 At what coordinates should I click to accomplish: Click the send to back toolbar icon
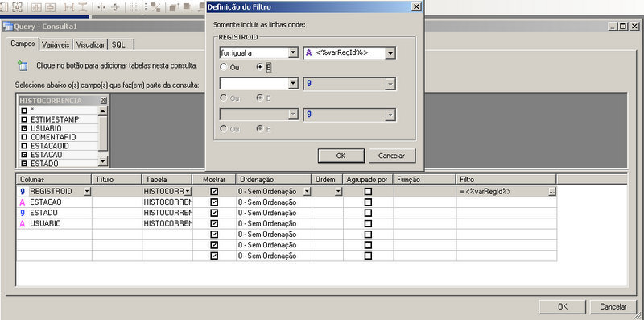188,6
